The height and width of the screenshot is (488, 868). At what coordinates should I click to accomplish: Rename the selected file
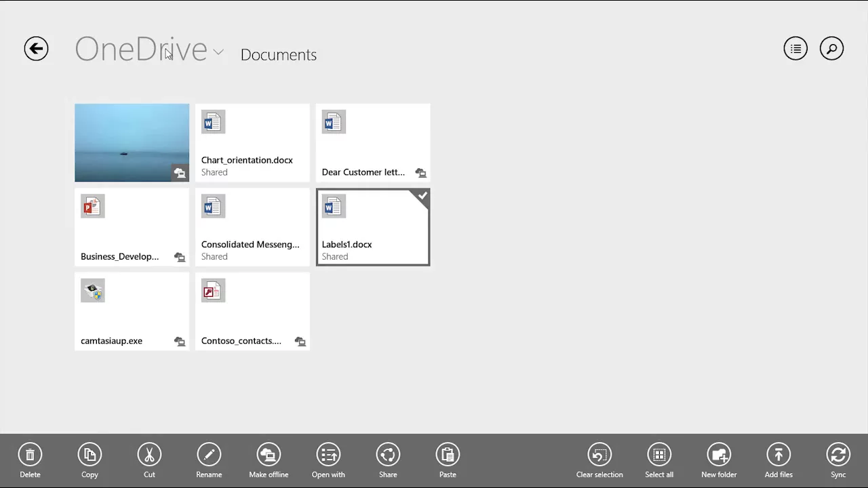coord(209,461)
